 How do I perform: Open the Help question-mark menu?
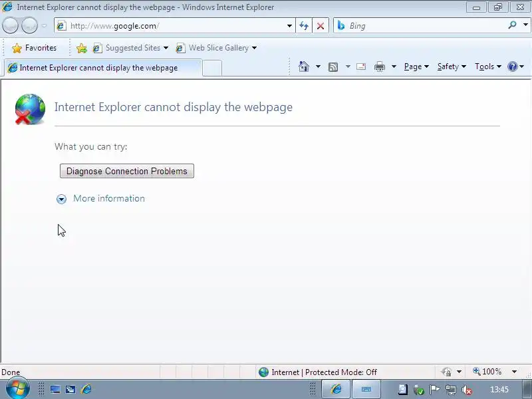click(x=515, y=66)
